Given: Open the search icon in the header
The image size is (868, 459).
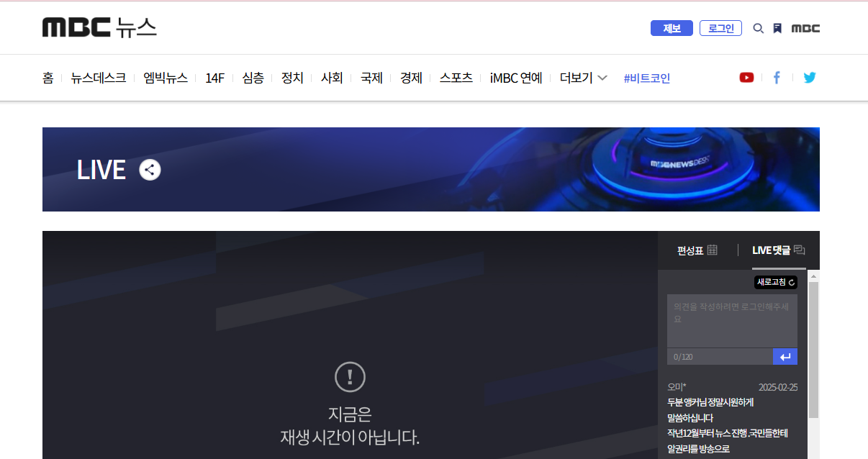Looking at the screenshot, I should (758, 28).
